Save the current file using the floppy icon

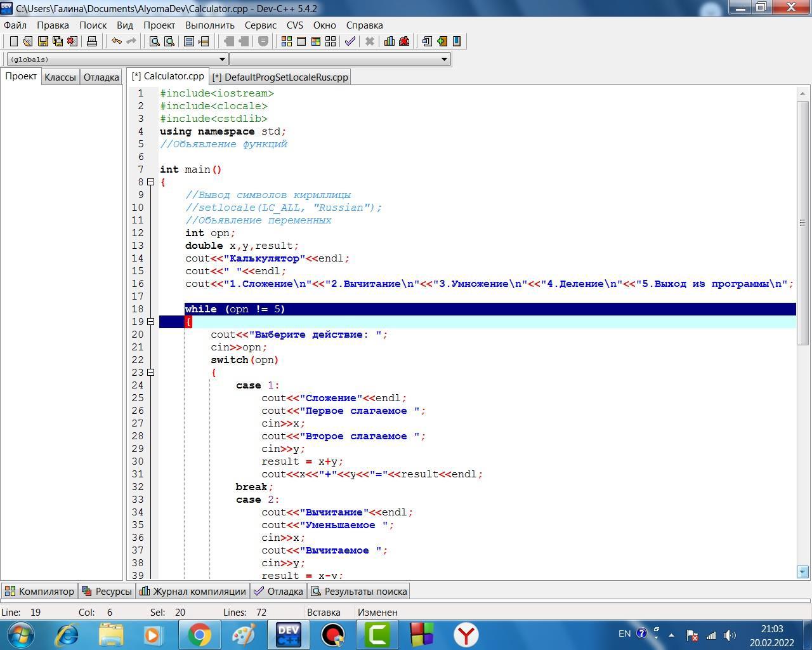[x=43, y=41]
